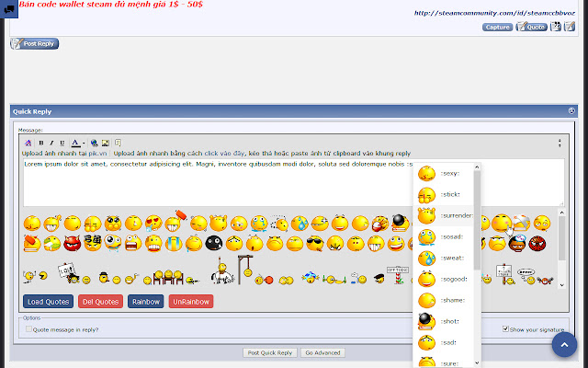
Task: Toggle italic formatting in the editor toolbar
Action: point(51,143)
